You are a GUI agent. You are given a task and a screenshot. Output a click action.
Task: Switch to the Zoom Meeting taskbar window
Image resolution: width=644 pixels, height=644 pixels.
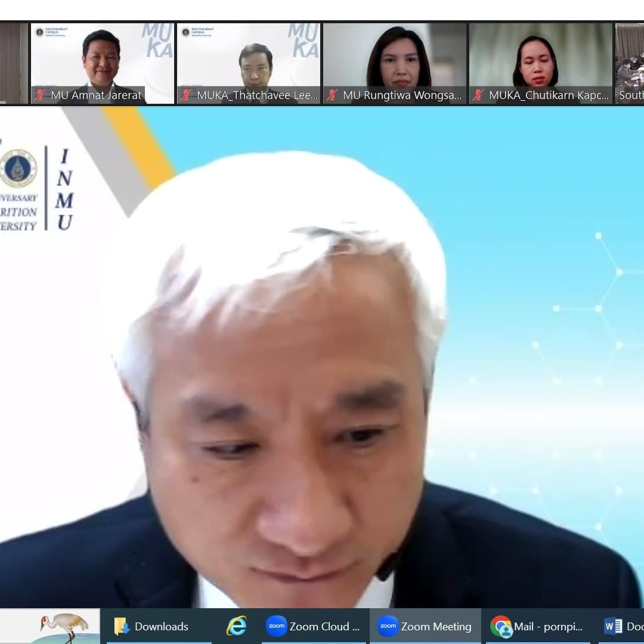[425, 626]
